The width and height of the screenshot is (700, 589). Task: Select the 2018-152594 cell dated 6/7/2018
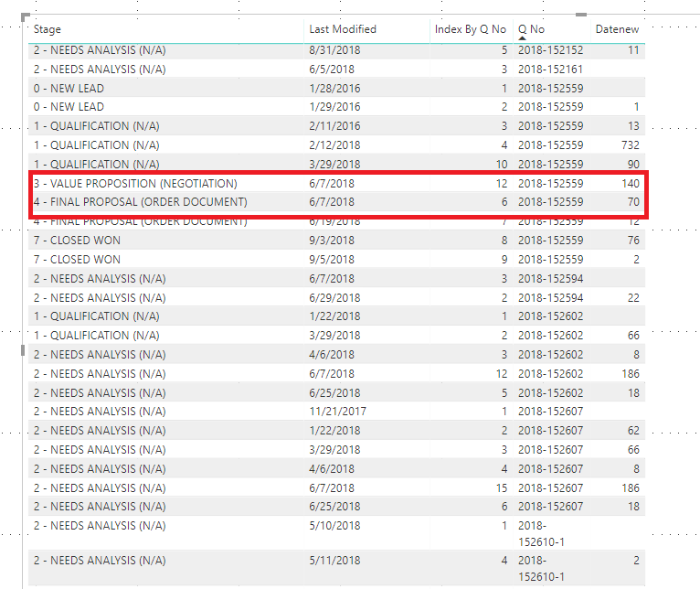point(550,279)
